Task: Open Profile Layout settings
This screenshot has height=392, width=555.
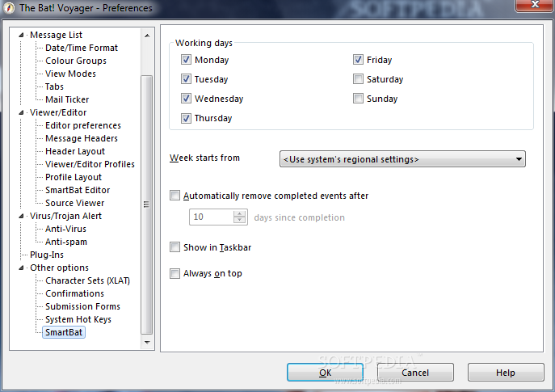Action: click(x=74, y=177)
